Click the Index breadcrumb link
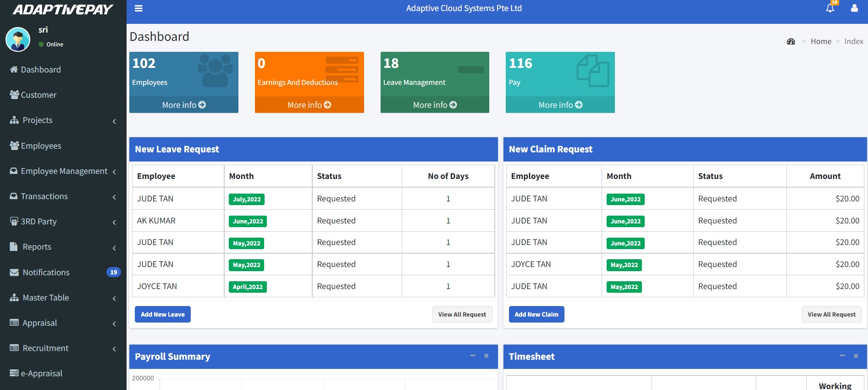868x390 pixels. click(x=854, y=41)
